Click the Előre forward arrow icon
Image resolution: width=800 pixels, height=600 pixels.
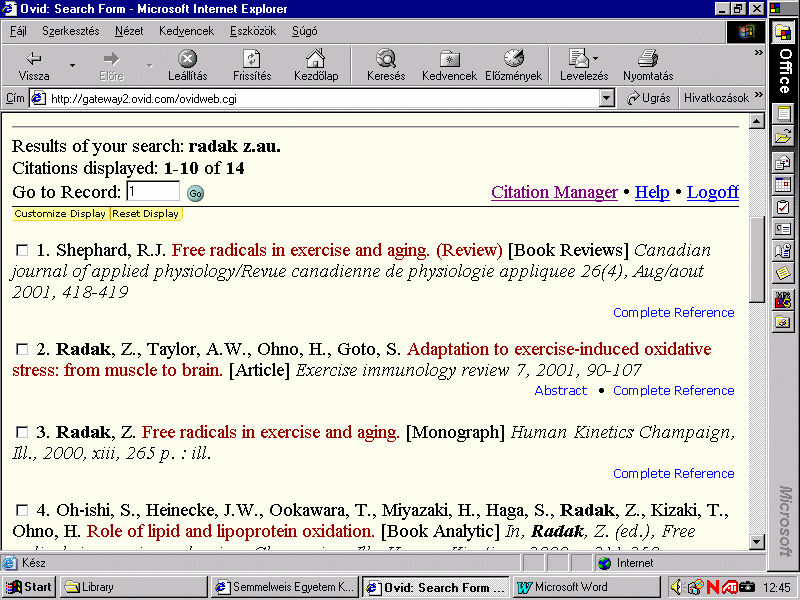click(x=111, y=59)
